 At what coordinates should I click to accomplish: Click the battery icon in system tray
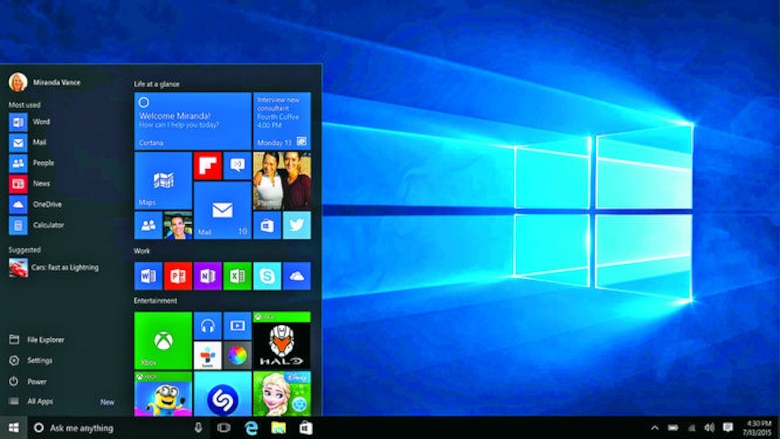673,428
